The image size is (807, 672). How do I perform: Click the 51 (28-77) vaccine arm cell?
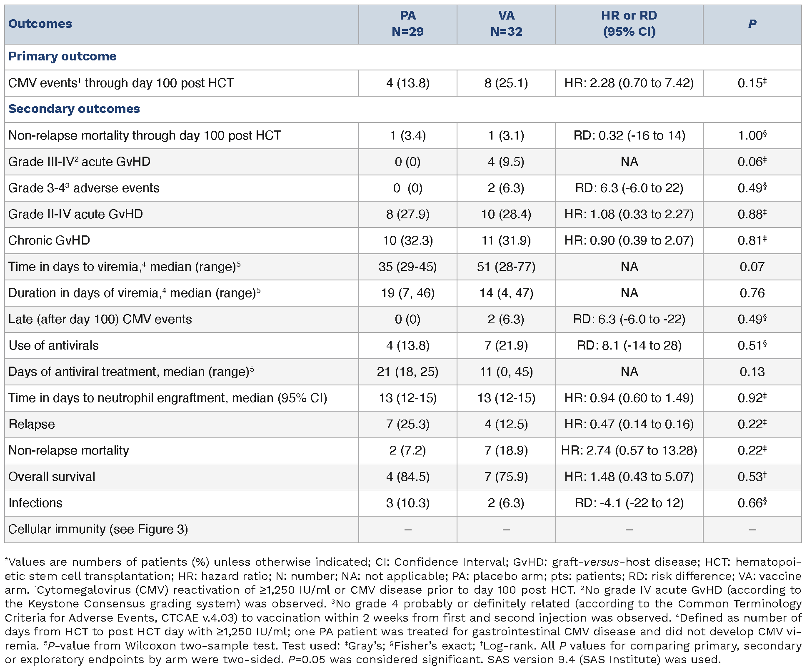pos(506,267)
